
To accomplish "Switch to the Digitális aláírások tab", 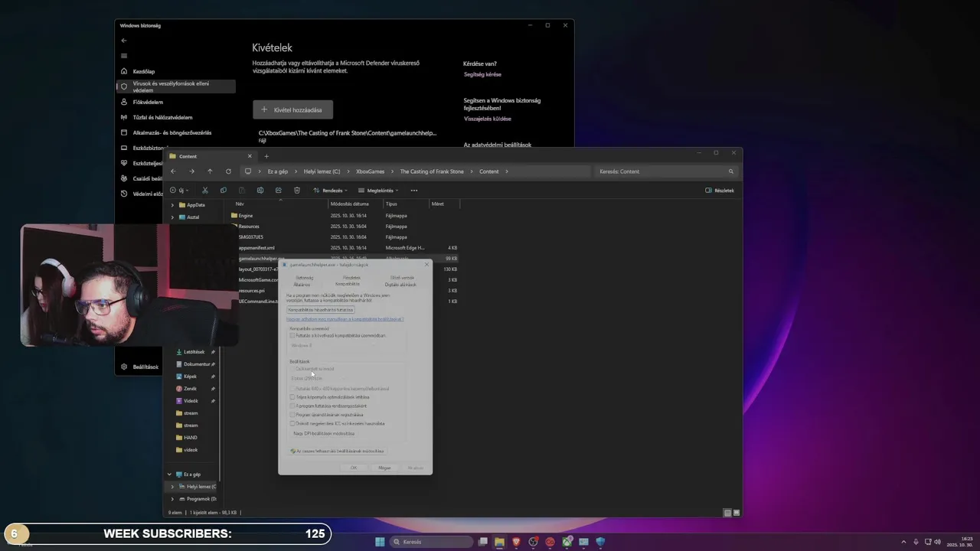I will [400, 284].
